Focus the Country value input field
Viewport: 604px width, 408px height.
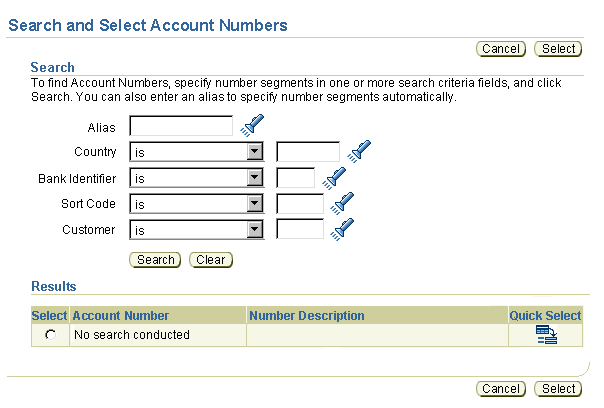pyautogui.click(x=308, y=151)
